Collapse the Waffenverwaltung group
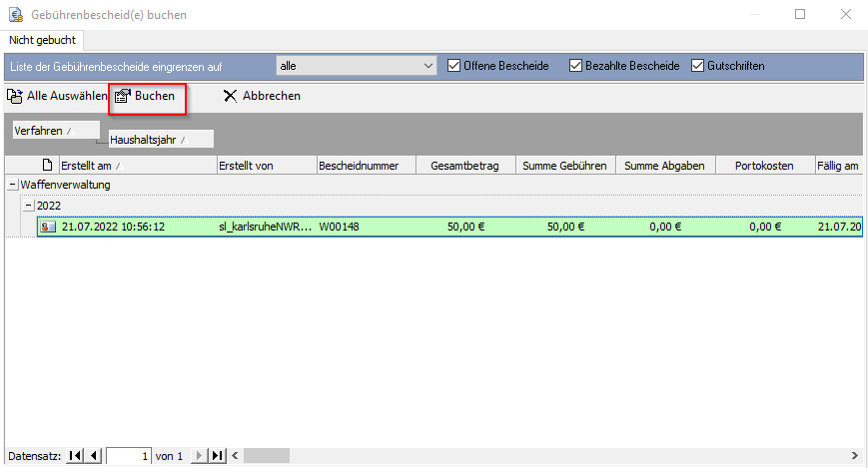This screenshot has width=868, height=468. [x=12, y=185]
